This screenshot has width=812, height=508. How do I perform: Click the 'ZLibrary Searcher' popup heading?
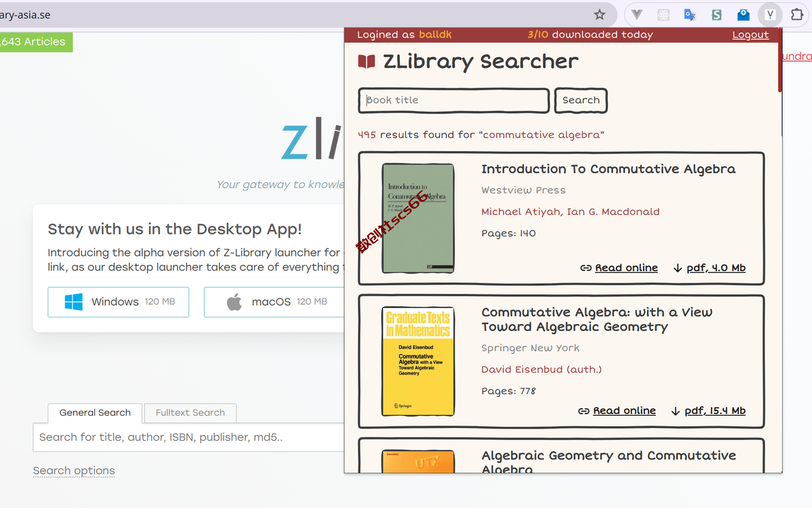[481, 62]
